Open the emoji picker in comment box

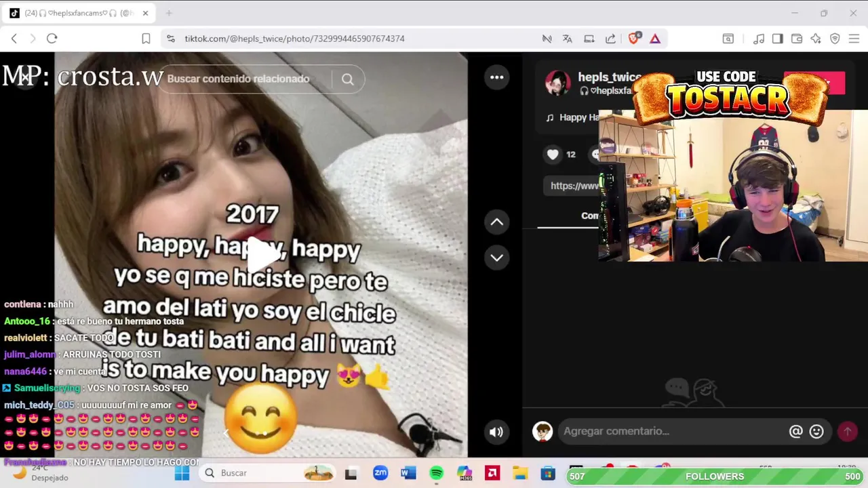[816, 431]
